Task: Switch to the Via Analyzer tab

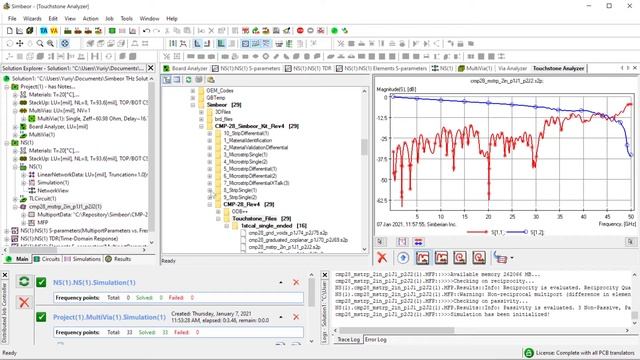Action: [512, 69]
